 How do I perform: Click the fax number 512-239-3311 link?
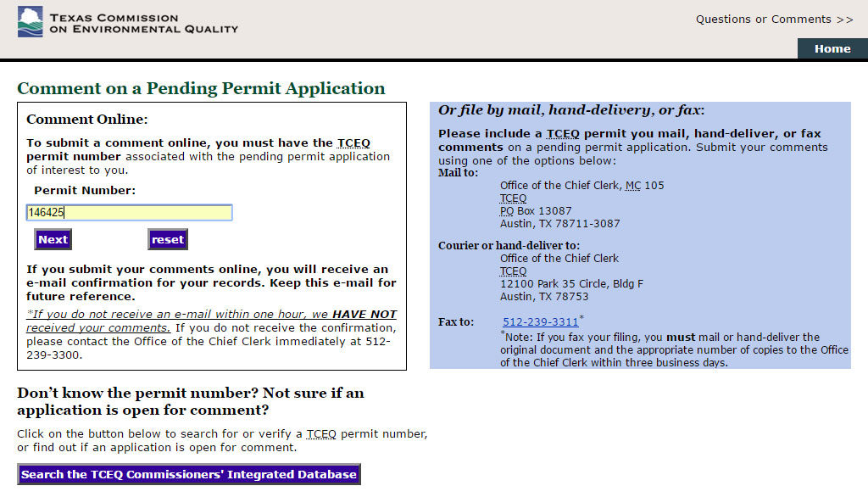pyautogui.click(x=540, y=322)
